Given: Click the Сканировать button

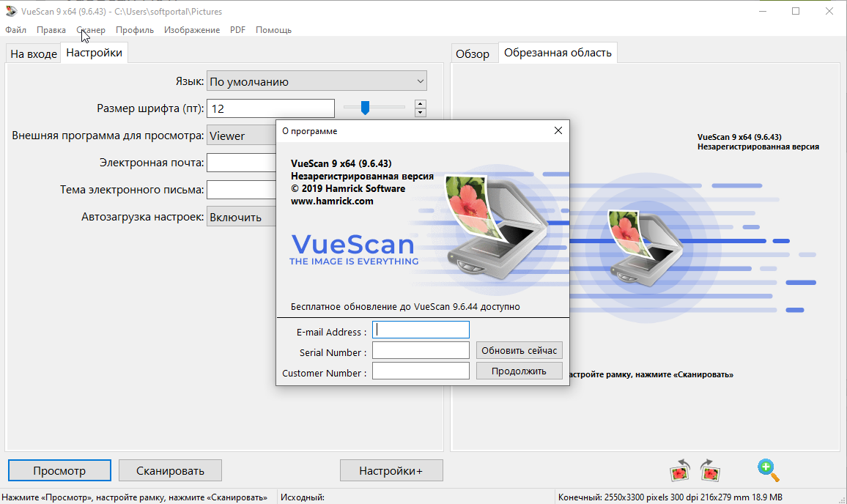Looking at the screenshot, I should click(170, 470).
